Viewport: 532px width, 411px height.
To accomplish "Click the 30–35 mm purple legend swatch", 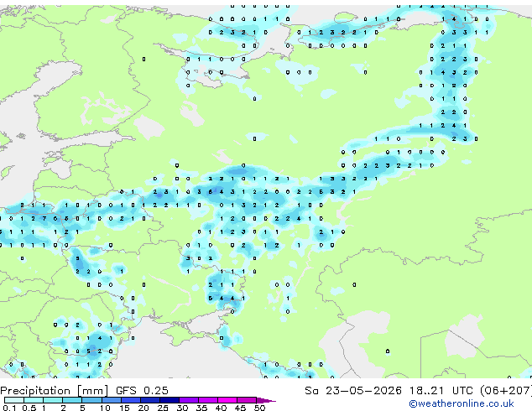I will [x=188, y=400].
